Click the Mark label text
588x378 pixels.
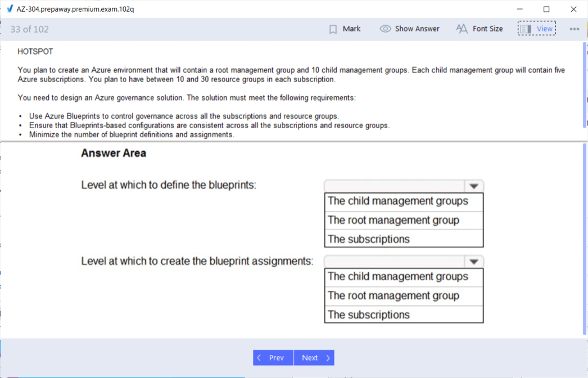coord(351,29)
